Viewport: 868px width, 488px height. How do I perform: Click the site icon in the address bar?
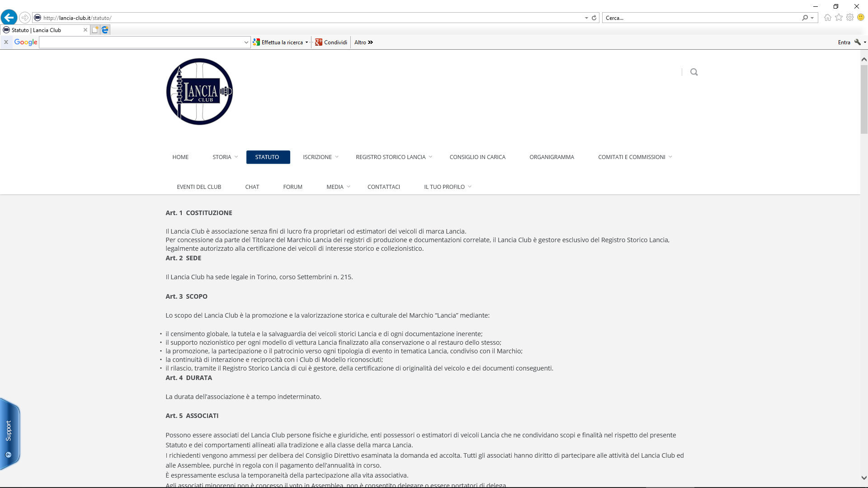coord(38,18)
